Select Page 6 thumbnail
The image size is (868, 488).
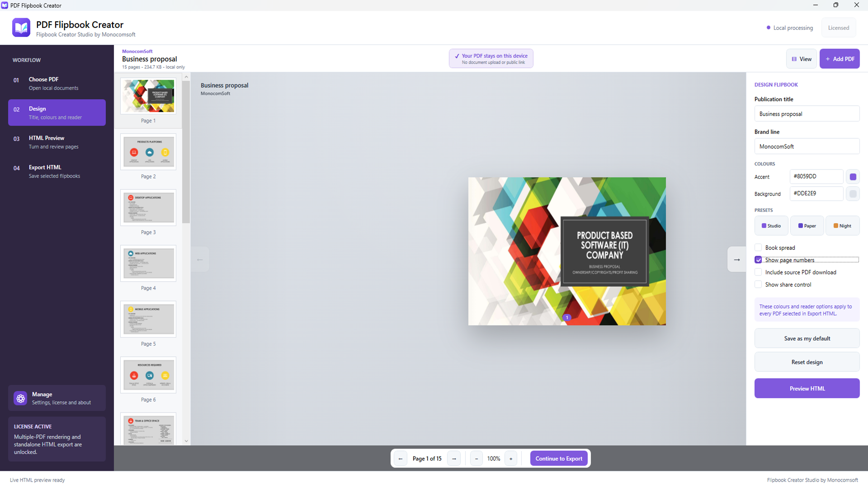pos(148,375)
